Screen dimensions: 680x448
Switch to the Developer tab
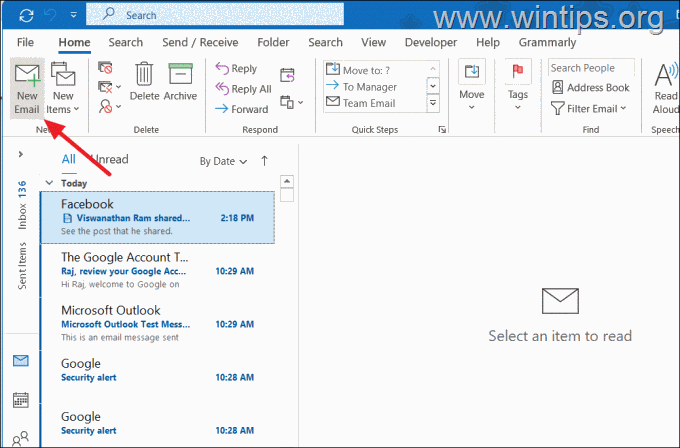point(431,43)
